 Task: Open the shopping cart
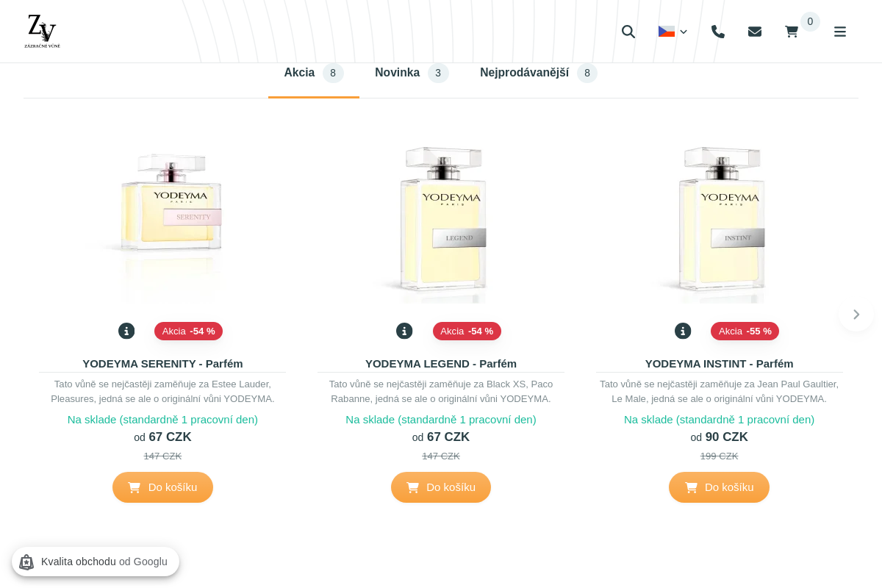pyautogui.click(x=792, y=32)
